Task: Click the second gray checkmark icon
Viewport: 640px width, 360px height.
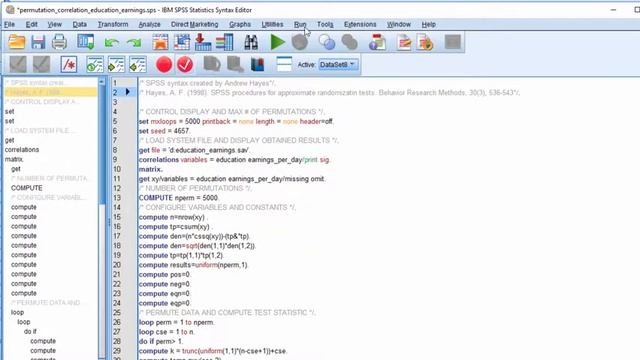Action: point(42,64)
